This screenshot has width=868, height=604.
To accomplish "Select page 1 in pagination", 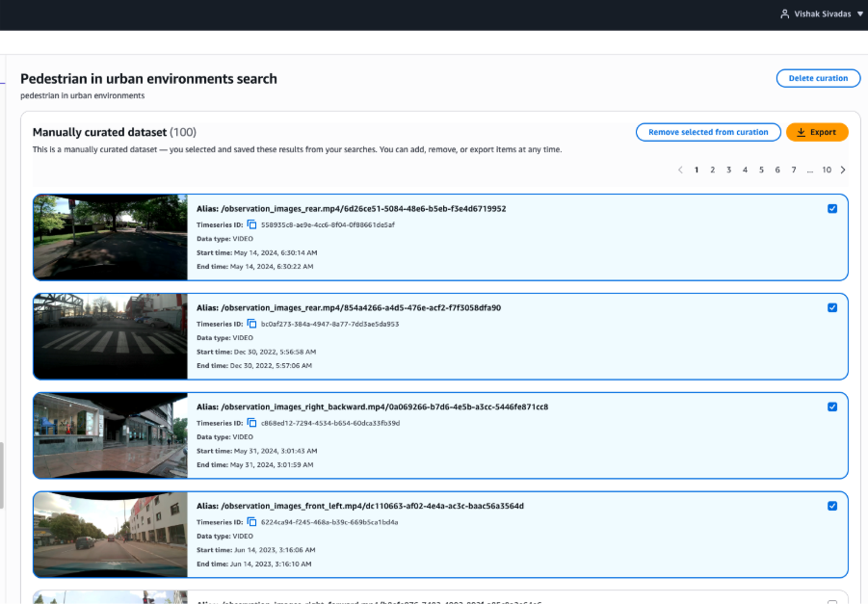I will coord(697,170).
